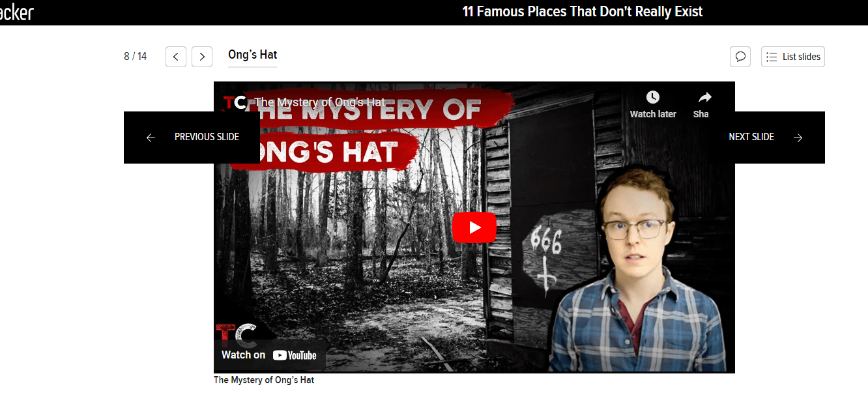The image size is (868, 393).
Task: Click the 11 Famous Places headline
Action: pyautogui.click(x=583, y=12)
